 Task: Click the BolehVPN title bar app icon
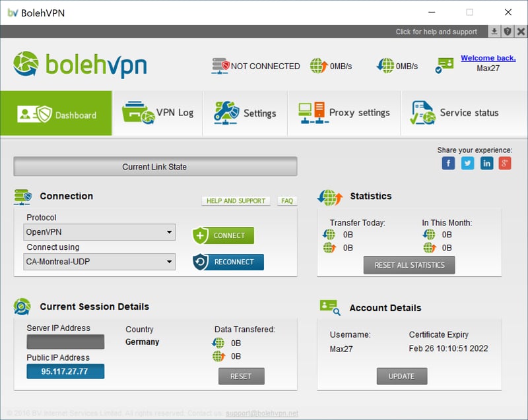(13, 13)
